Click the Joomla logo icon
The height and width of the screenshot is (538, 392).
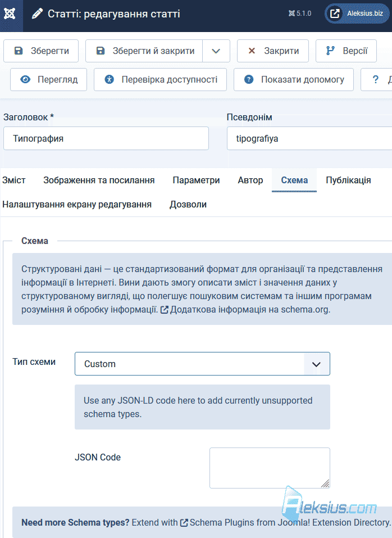pos(10,13)
